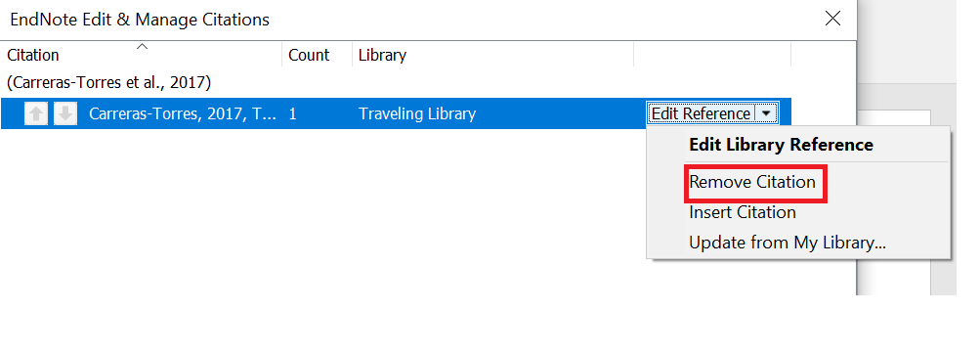Move the Carreras-Torres citation up with the arrow
Viewport: 980px width, 355px height.
pos(36,114)
